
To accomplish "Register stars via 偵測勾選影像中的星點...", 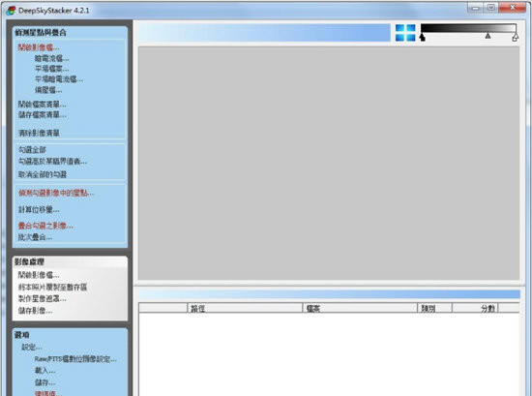I will point(56,193).
